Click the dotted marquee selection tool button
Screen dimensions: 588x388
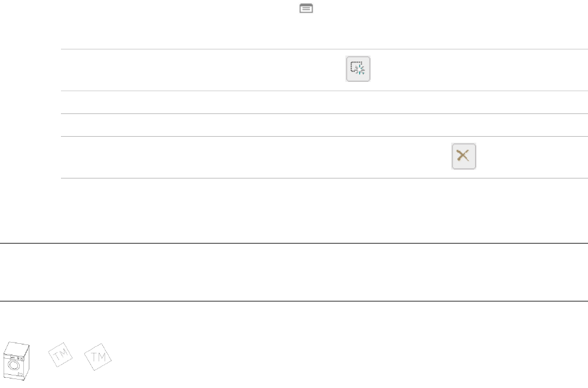click(358, 69)
